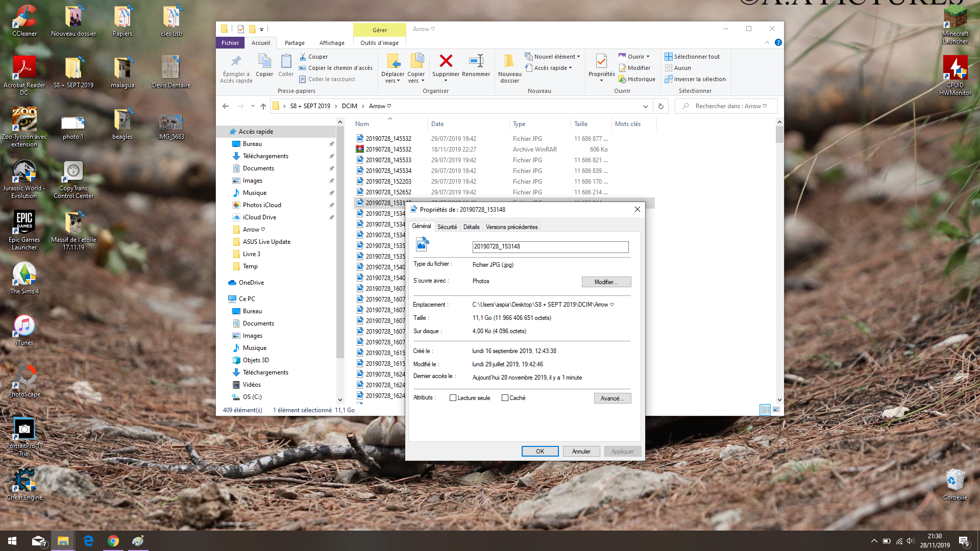Image resolution: width=980 pixels, height=551 pixels.
Task: Open the Nouvel élément dropdown
Action: 556,57
